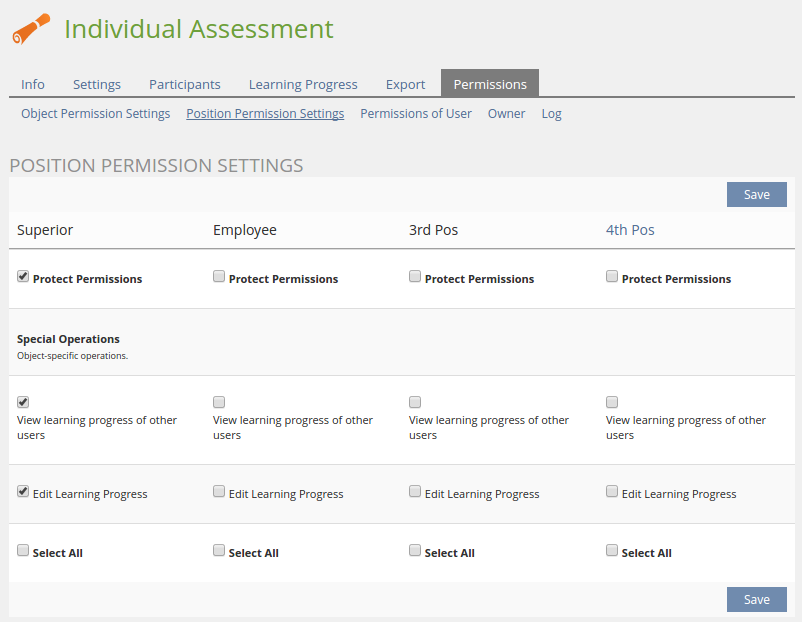Open Permissions of User subtab
802x622 pixels.
416,114
